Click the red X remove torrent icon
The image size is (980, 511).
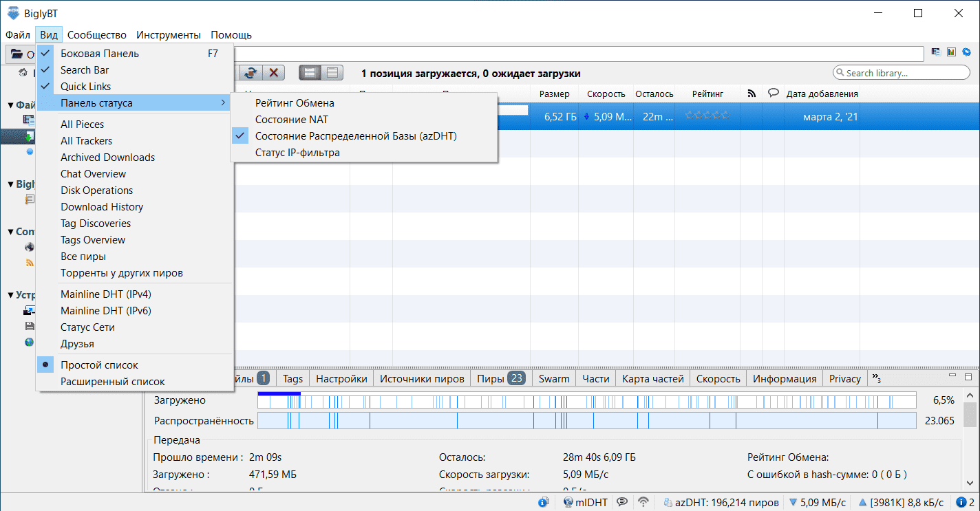[x=273, y=72]
